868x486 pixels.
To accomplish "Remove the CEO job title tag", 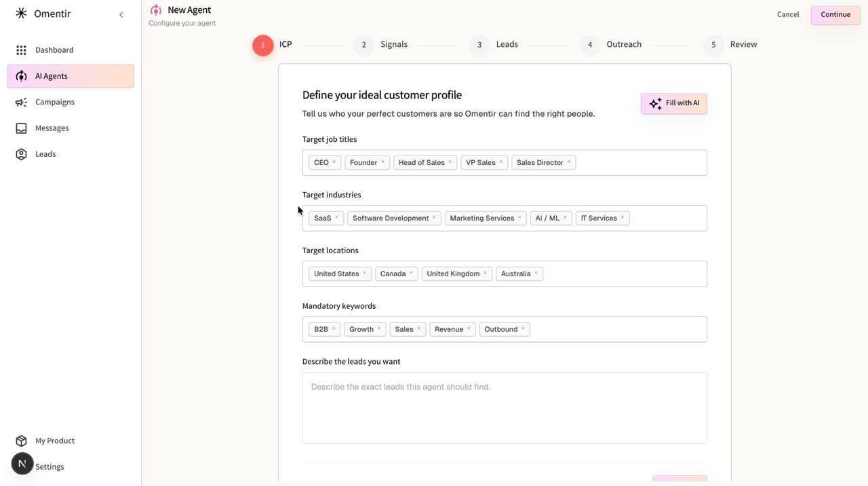I will (x=334, y=162).
